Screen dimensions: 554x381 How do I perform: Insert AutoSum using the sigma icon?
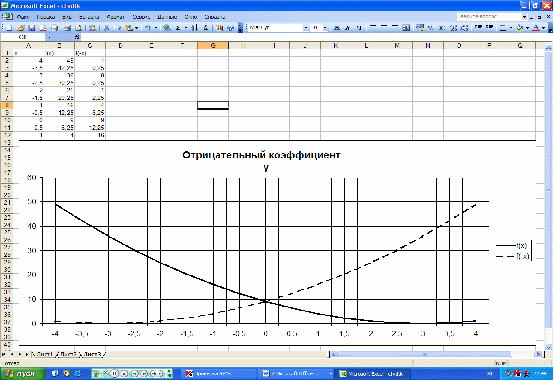[178, 28]
